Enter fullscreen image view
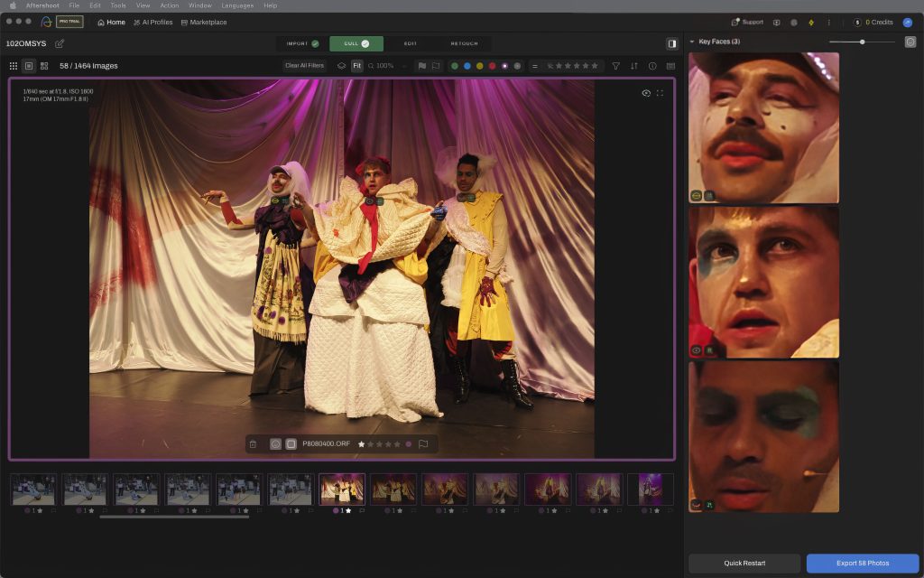Image resolution: width=924 pixels, height=578 pixels. coord(660,93)
